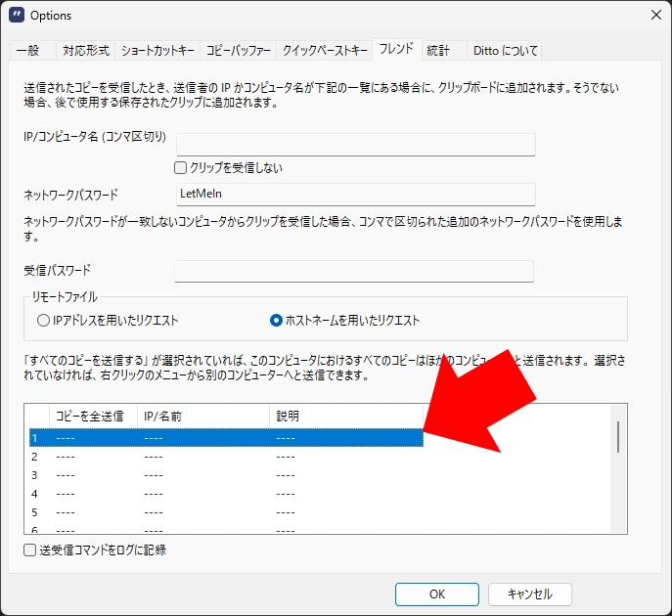
Task: Select IPアドレスを用いたリクエスト radio button
Action: 43,320
